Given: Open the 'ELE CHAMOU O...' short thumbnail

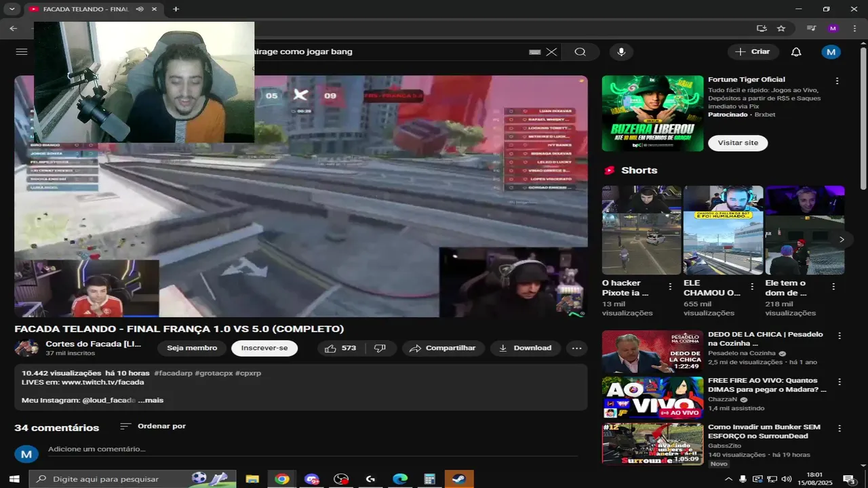Looking at the screenshot, I should pyautogui.click(x=723, y=230).
